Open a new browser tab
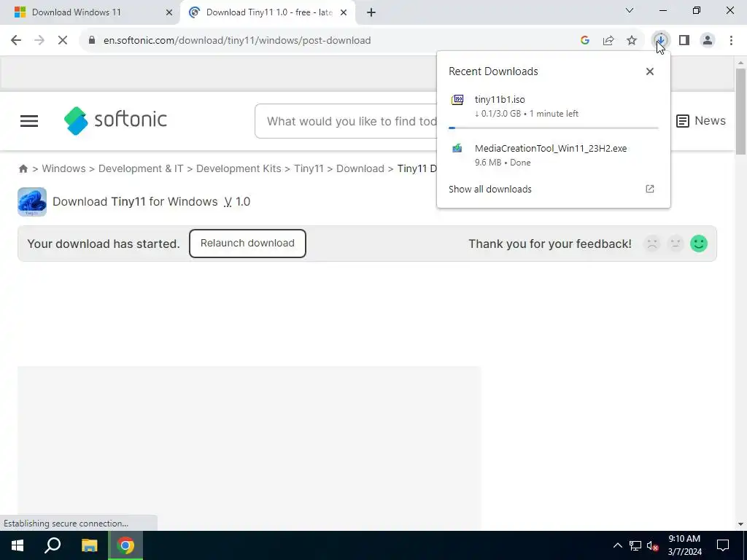This screenshot has width=747, height=560. point(371,12)
